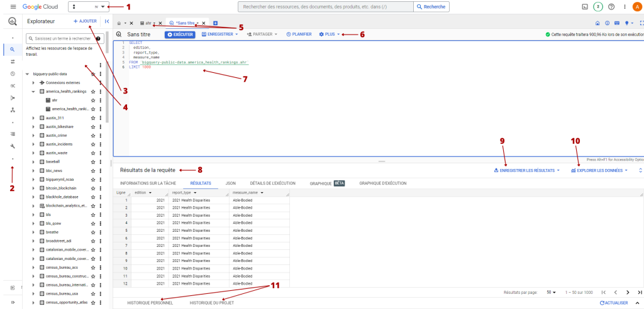Viewport: 644px width, 309px height.
Task: Click the user account avatar
Action: pyautogui.click(x=636, y=6)
